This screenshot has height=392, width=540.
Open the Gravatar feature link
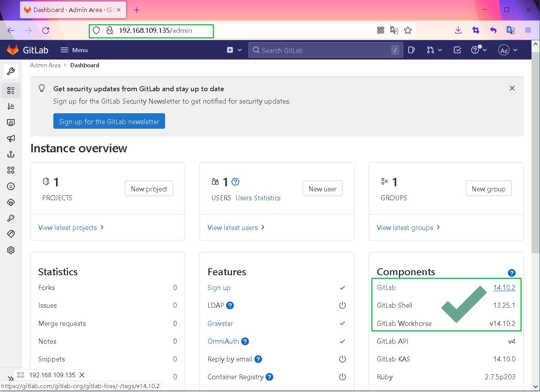click(x=220, y=323)
